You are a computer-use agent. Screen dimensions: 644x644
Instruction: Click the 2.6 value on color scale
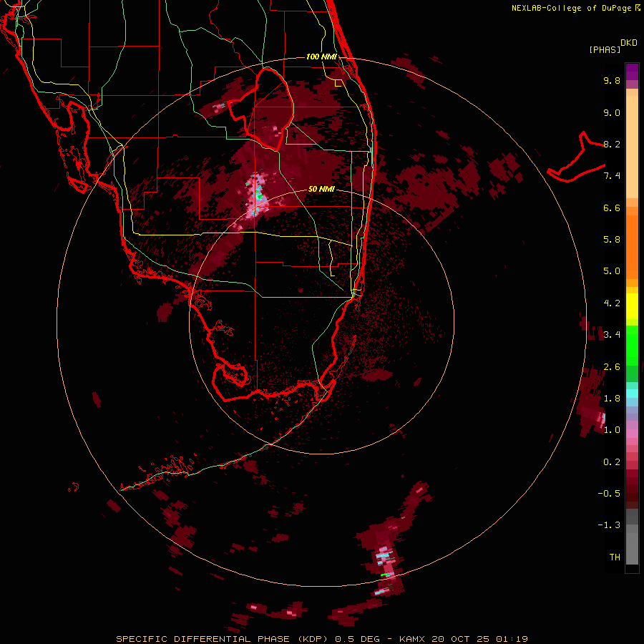pos(612,367)
